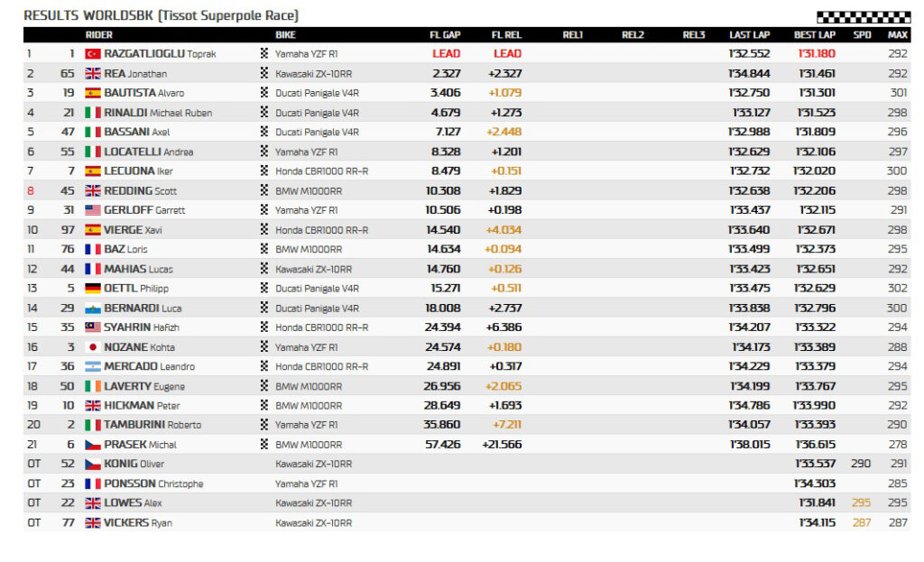924x562 pixels.
Task: Select Konig's SPD value 290
Action: coord(861,464)
